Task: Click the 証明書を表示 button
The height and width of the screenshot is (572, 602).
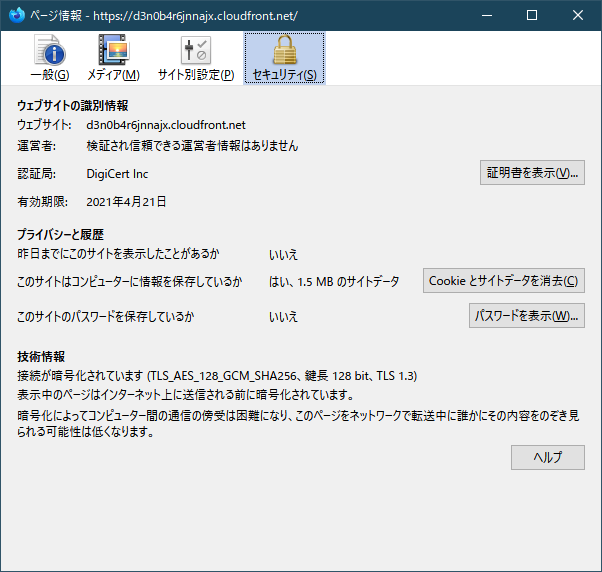Action: 532,173
